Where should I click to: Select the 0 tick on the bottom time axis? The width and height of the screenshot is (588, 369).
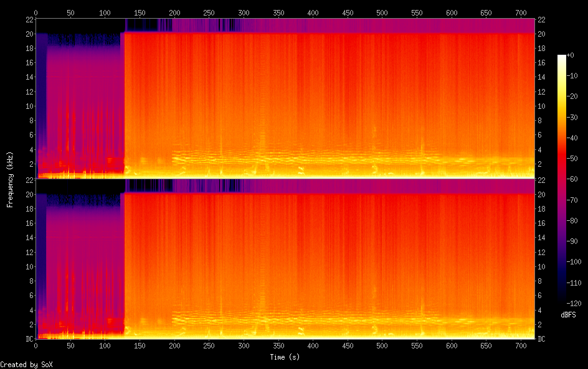coord(36,346)
